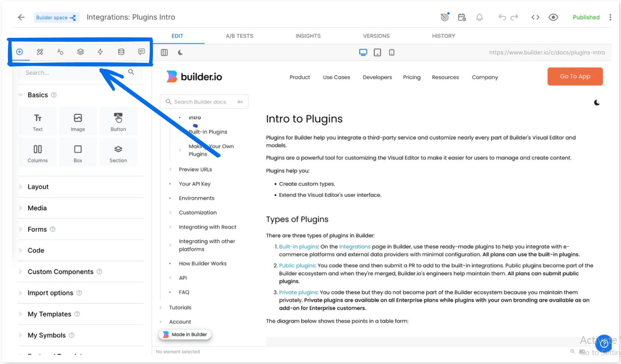621x364 pixels.
Task: Toggle the columns panel layout icon
Action: [164, 52]
